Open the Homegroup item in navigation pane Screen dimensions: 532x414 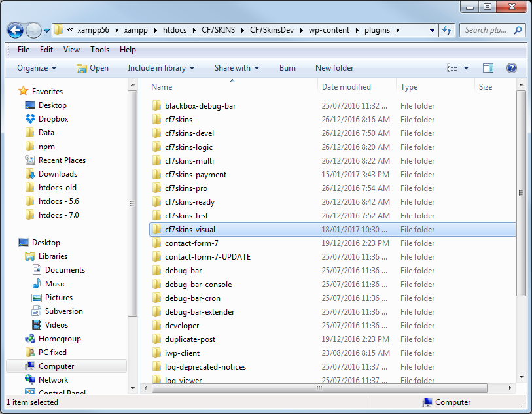pyautogui.click(x=60, y=339)
